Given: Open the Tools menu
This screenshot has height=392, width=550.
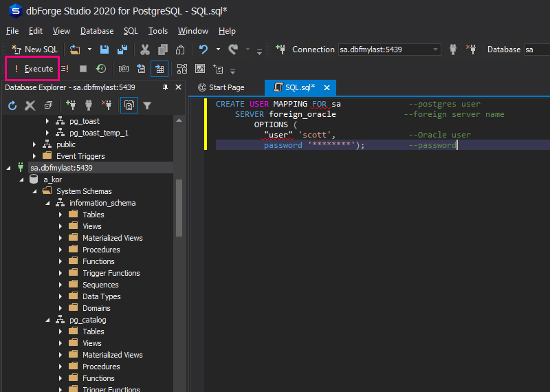Looking at the screenshot, I should (x=158, y=31).
